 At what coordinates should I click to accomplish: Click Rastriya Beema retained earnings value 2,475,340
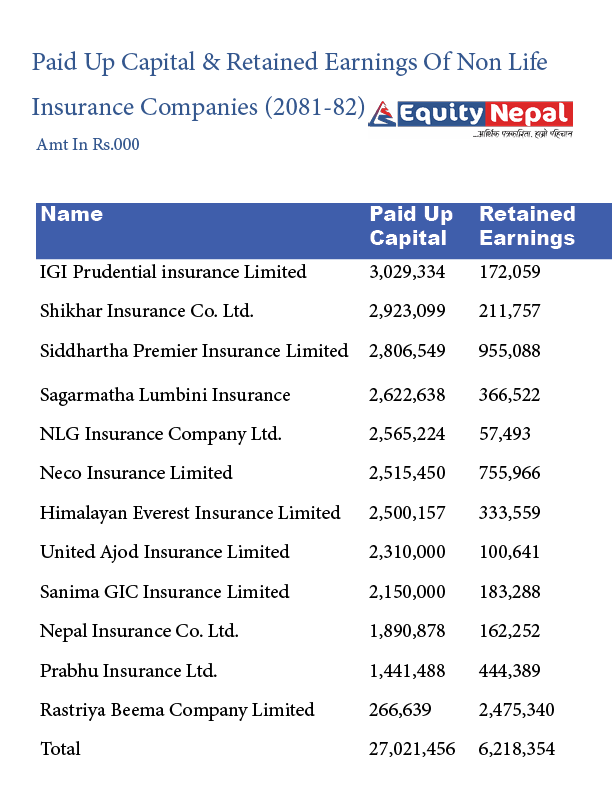coord(517,710)
